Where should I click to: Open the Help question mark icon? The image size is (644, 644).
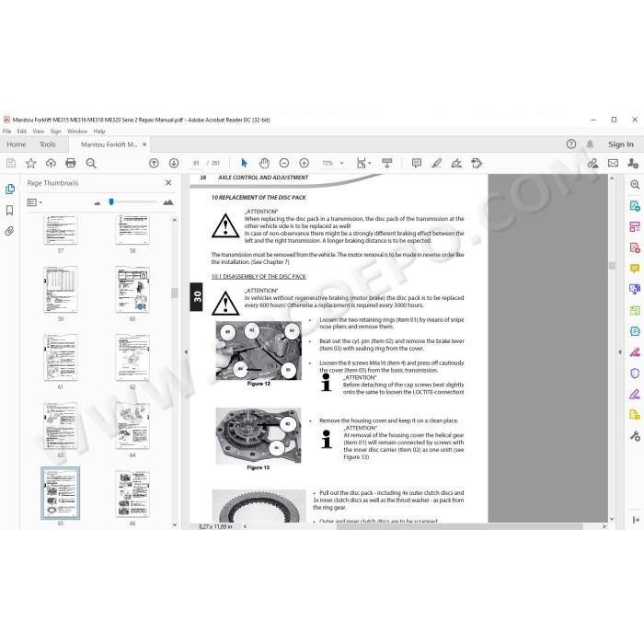click(x=571, y=144)
